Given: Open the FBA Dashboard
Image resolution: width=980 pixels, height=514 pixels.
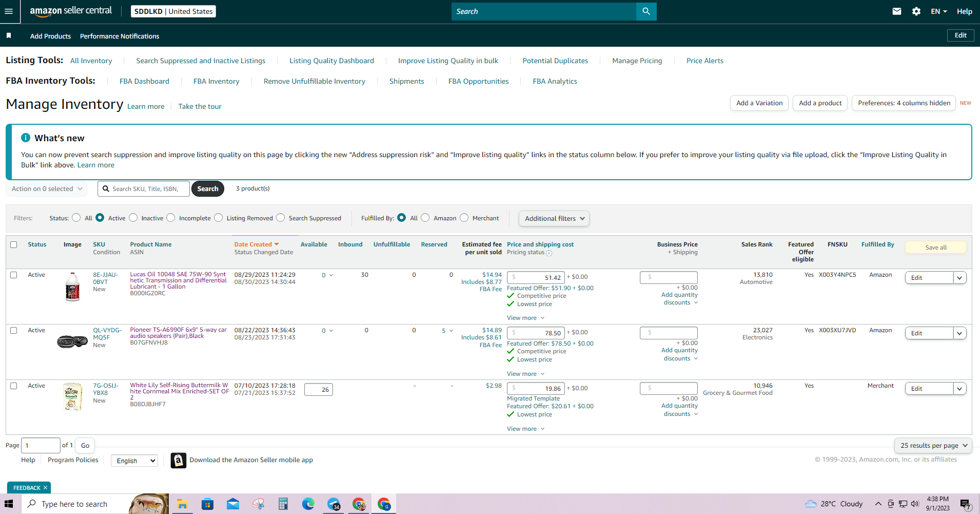Looking at the screenshot, I should pyautogui.click(x=144, y=81).
